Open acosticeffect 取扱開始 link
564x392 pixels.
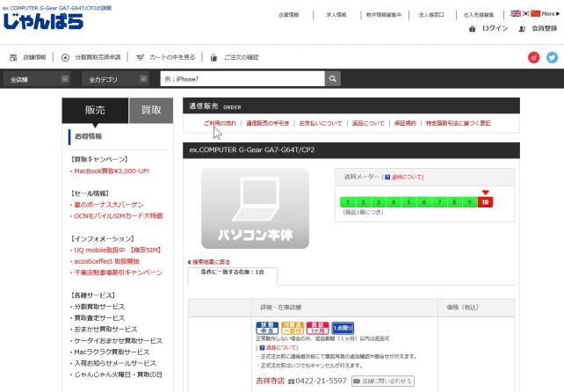pos(106,261)
